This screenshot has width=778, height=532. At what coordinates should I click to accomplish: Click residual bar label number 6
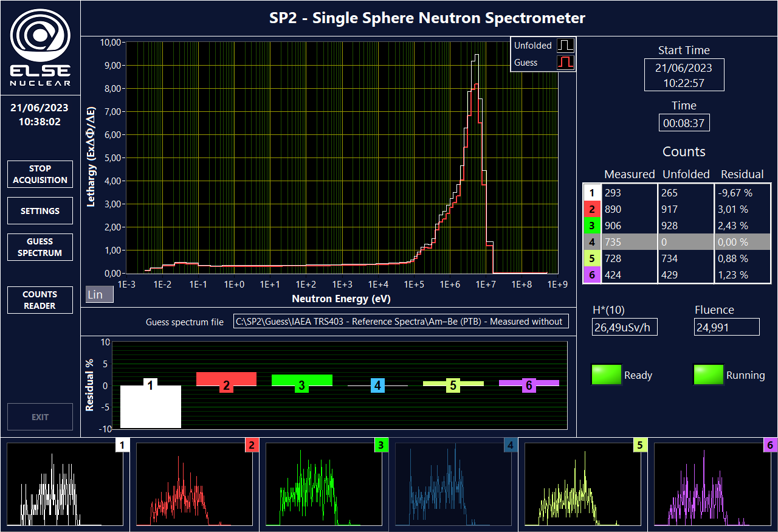tap(528, 385)
